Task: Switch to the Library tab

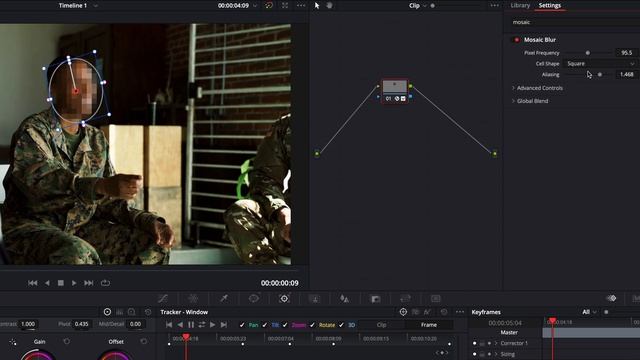Action: (x=520, y=5)
